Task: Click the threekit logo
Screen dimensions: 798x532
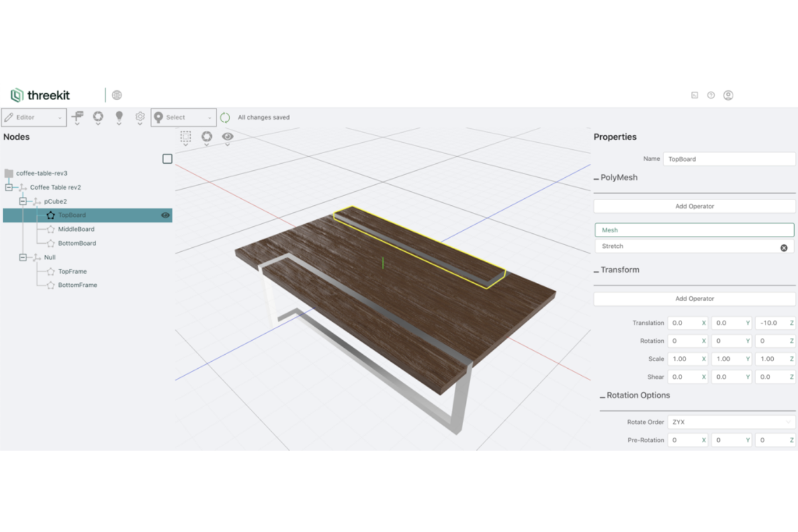Action: click(40, 95)
